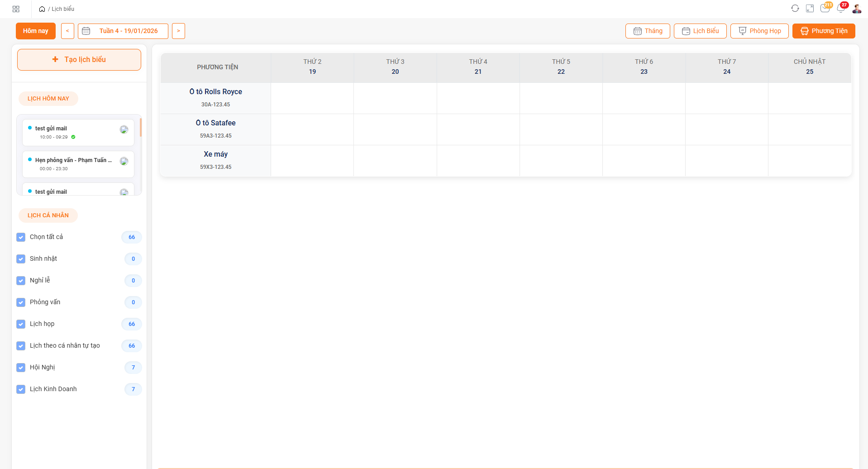Click the refresh sync icon

(x=795, y=9)
